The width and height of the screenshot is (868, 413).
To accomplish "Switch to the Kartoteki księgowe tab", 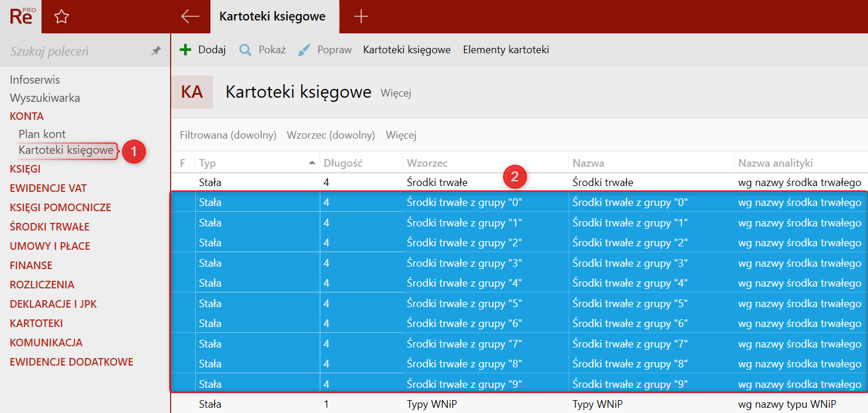I will pyautogui.click(x=272, y=16).
